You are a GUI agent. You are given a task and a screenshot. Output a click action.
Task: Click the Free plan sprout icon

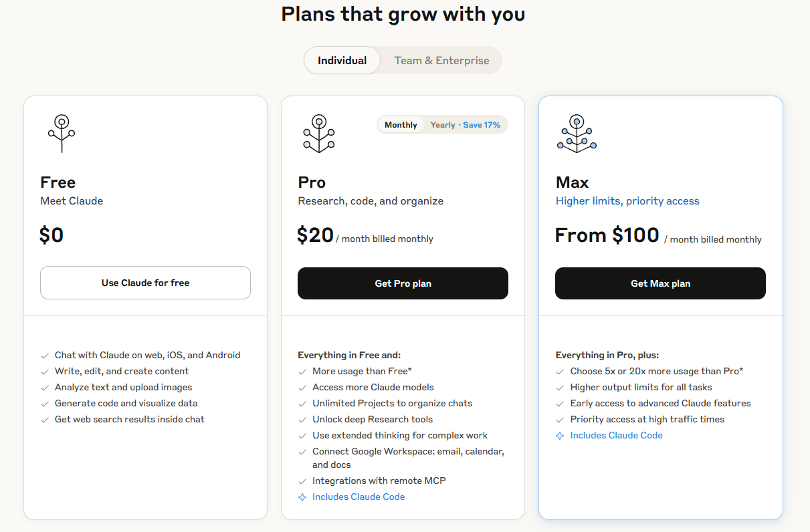point(62,134)
